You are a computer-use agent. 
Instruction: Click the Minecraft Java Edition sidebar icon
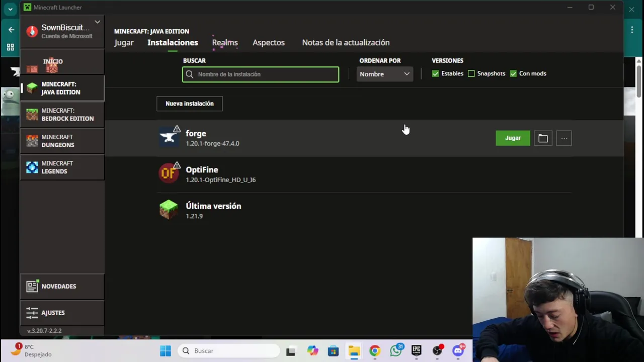(32, 88)
